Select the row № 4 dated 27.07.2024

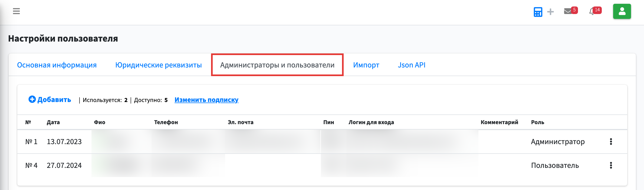[x=322, y=165]
